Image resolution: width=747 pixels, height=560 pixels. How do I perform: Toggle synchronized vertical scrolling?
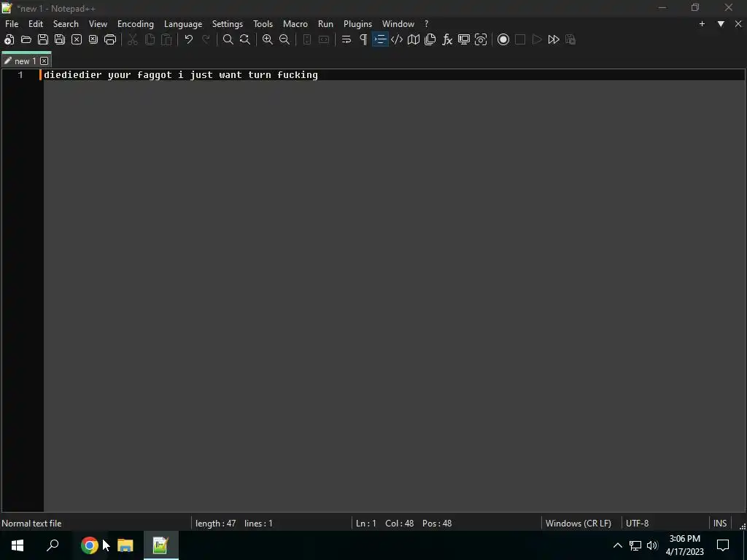(x=307, y=39)
